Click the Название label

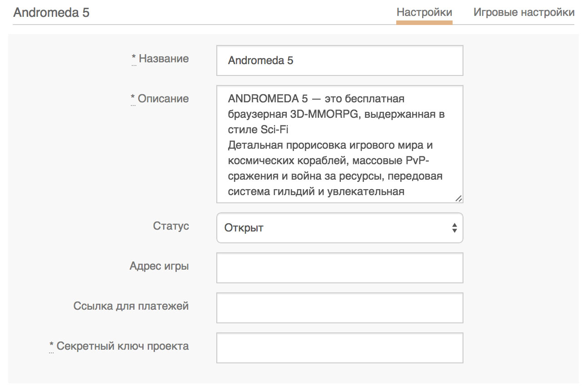coord(164,59)
